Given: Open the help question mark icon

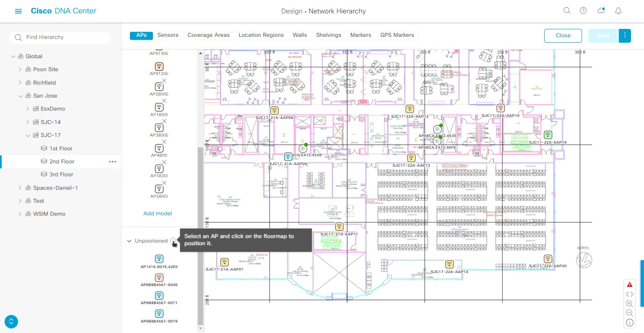Looking at the screenshot, I should [583, 11].
